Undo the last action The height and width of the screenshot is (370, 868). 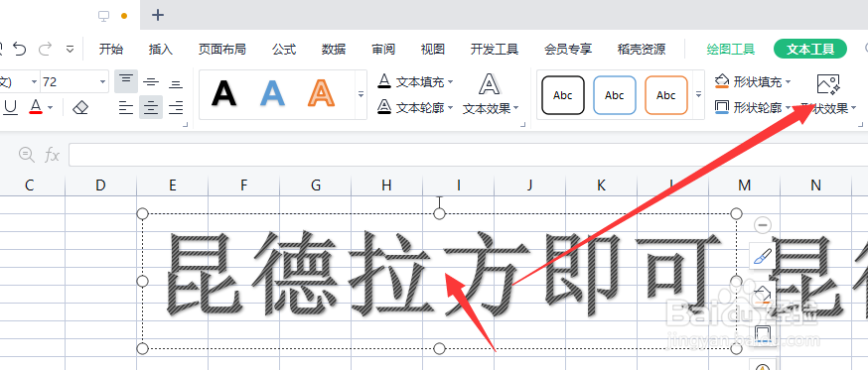[20, 50]
